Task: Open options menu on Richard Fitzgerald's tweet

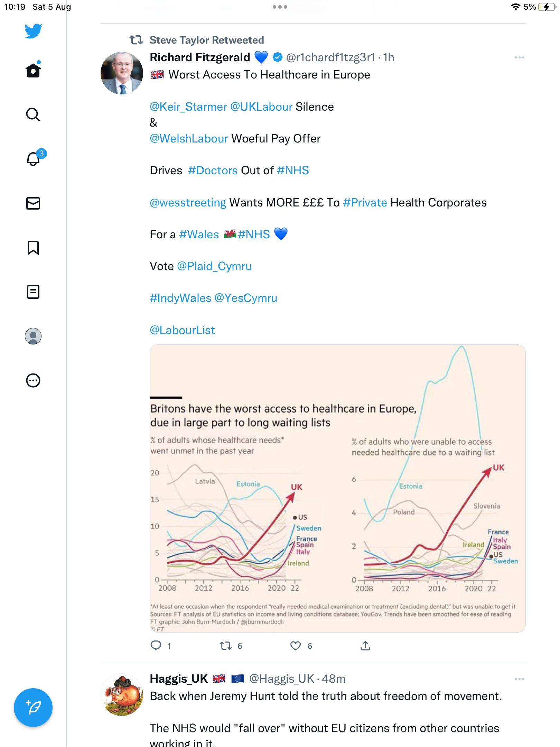Action: pos(519,57)
